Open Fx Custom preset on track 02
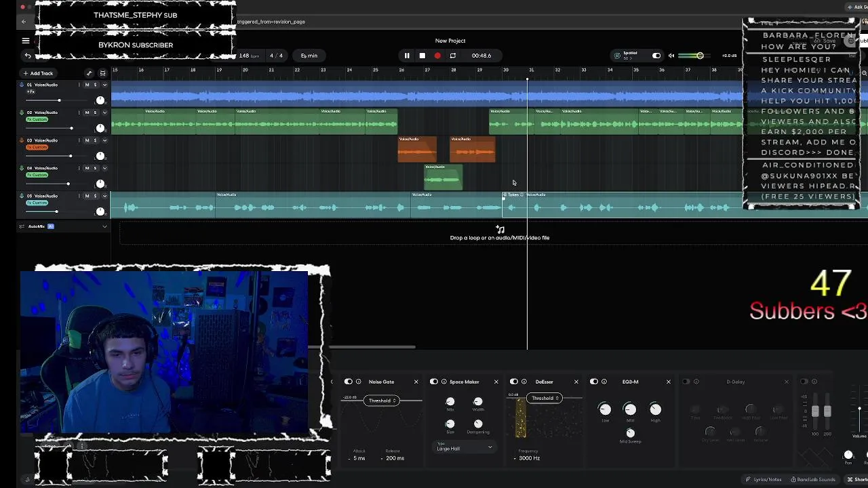868x488 pixels. pyautogui.click(x=37, y=119)
